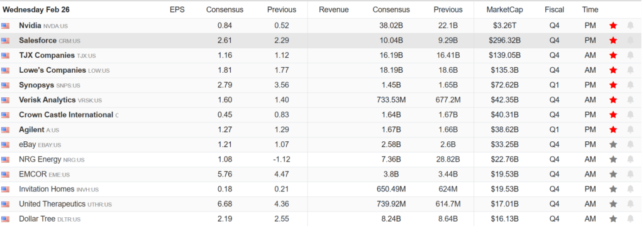Viewport: 644px width, 226px height.
Task: Set the bell alert for Salesforce
Action: click(x=630, y=40)
